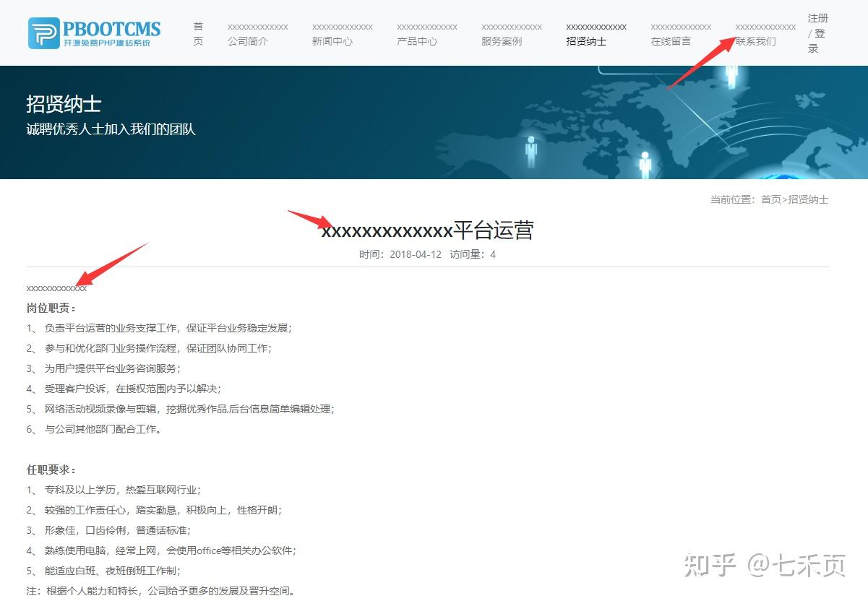Image resolution: width=868 pixels, height=601 pixels.
Task: Open the 服务案例 service cases menu
Action: 508,33
